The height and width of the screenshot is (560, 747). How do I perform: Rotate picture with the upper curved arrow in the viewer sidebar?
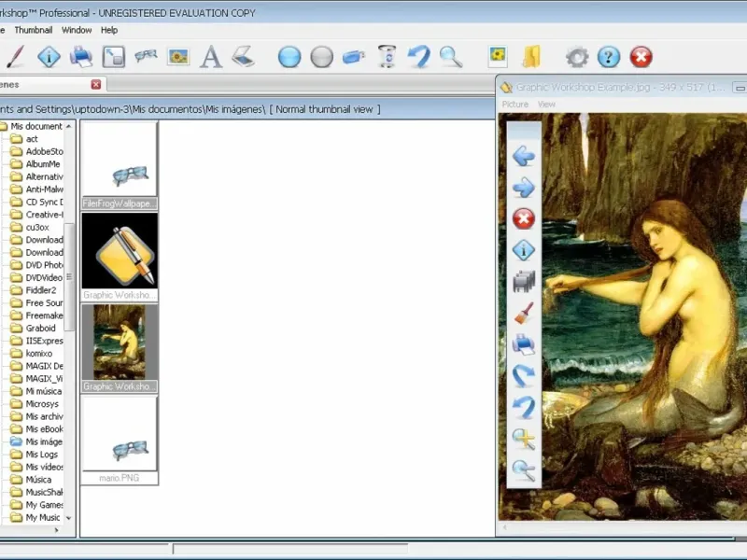point(524,376)
